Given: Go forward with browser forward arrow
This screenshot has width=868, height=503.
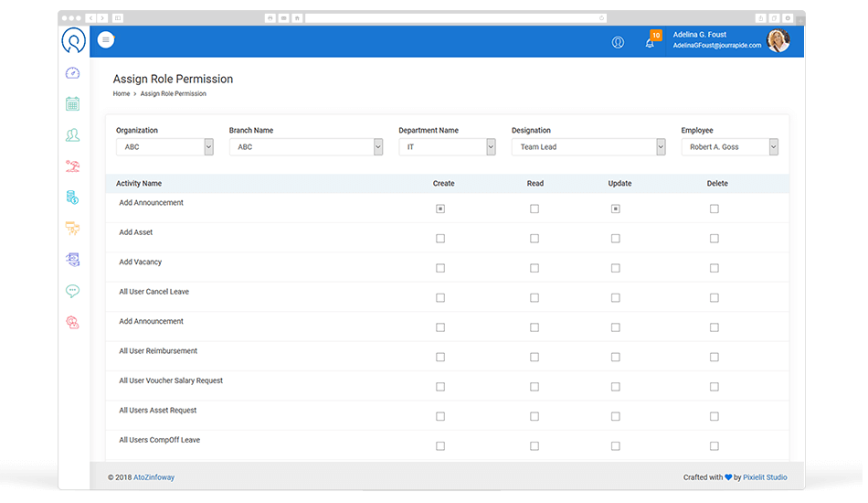Looking at the screenshot, I should (x=102, y=18).
